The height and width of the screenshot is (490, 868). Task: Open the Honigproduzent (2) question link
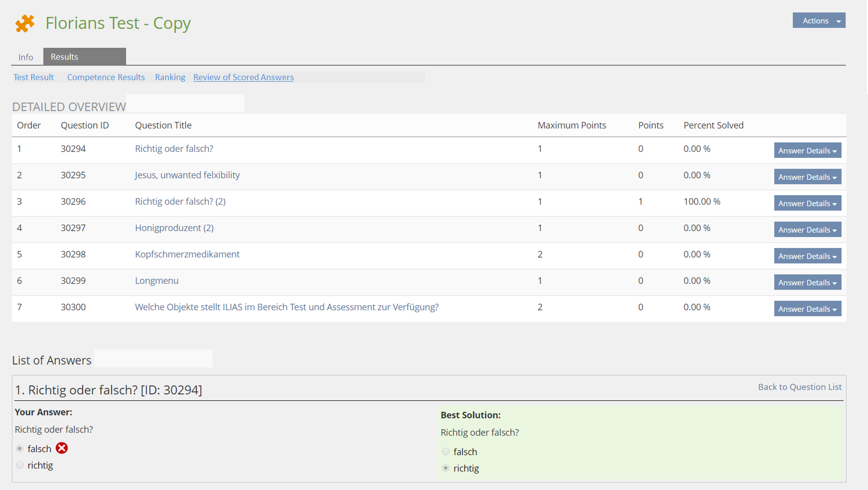(x=174, y=228)
